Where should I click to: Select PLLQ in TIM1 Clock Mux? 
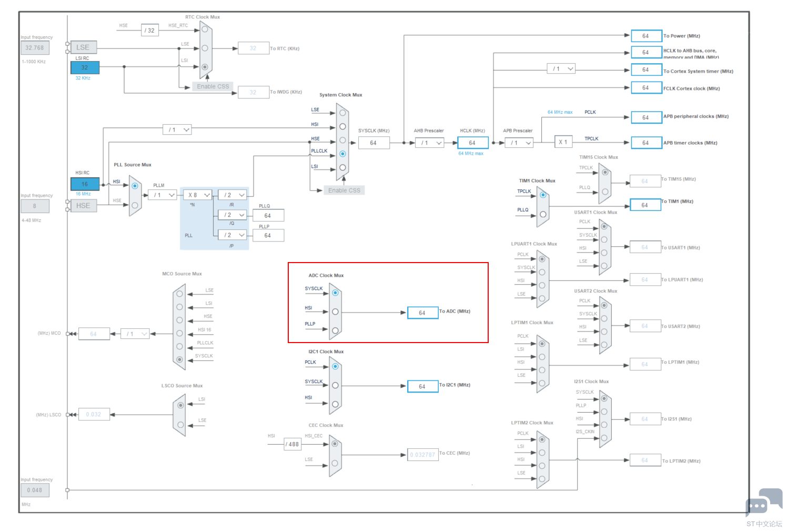[x=543, y=214]
